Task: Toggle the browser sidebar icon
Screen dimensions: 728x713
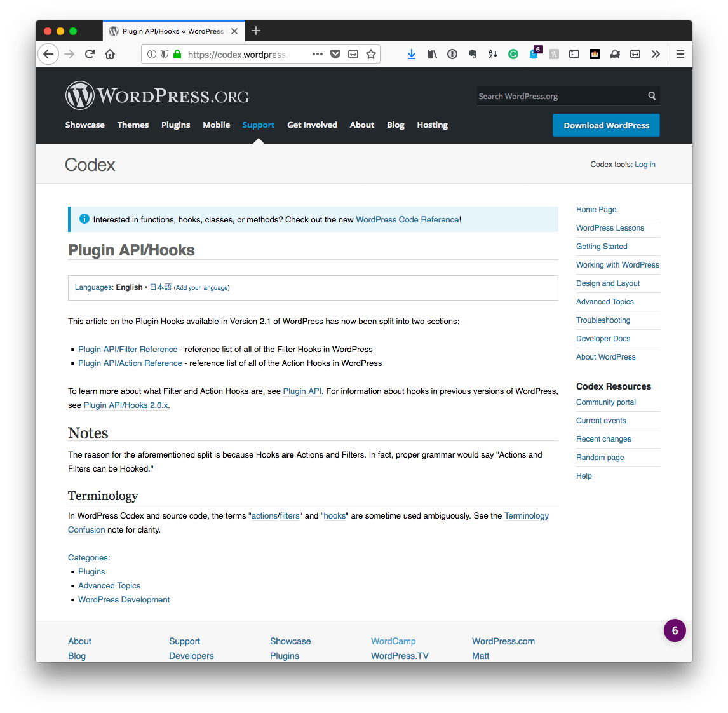Action: click(574, 54)
